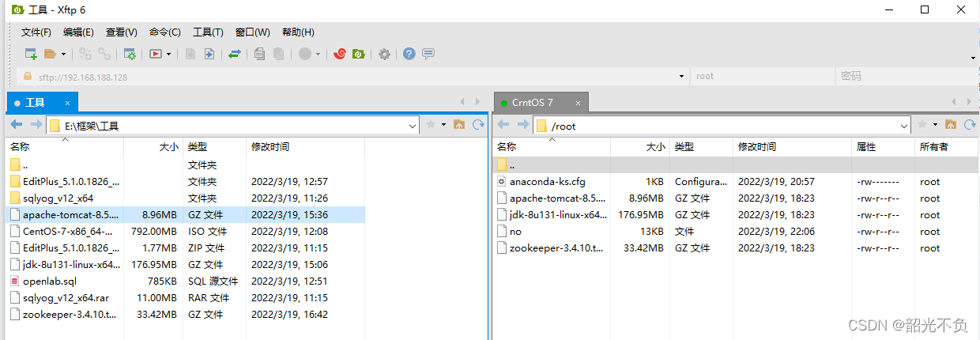Select local openlab.sql file
This screenshot has width=980, height=340.
pyautogui.click(x=186, y=281)
